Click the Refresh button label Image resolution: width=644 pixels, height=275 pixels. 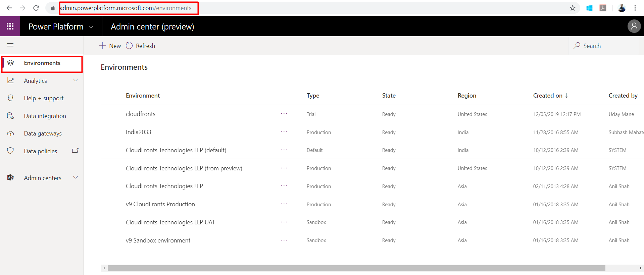145,46
